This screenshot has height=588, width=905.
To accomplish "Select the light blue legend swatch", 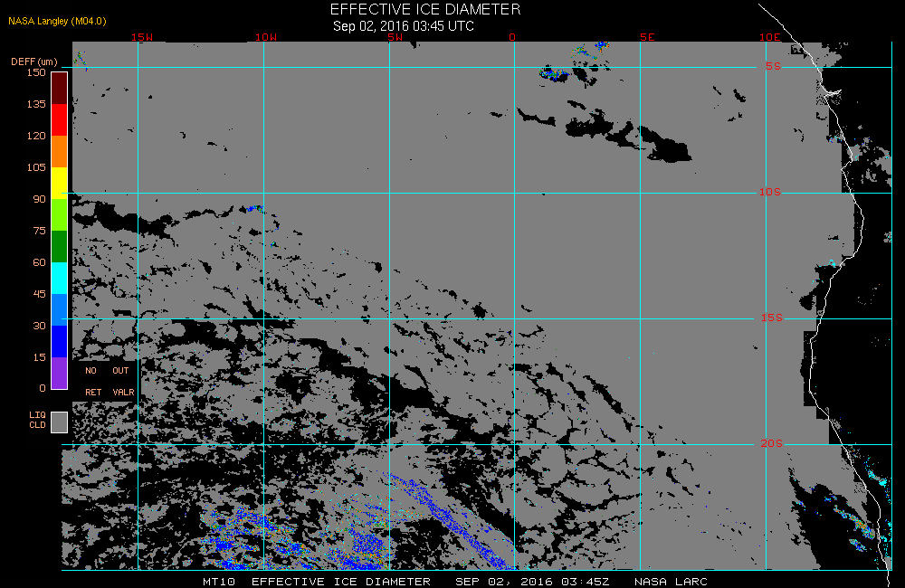I will [60, 310].
